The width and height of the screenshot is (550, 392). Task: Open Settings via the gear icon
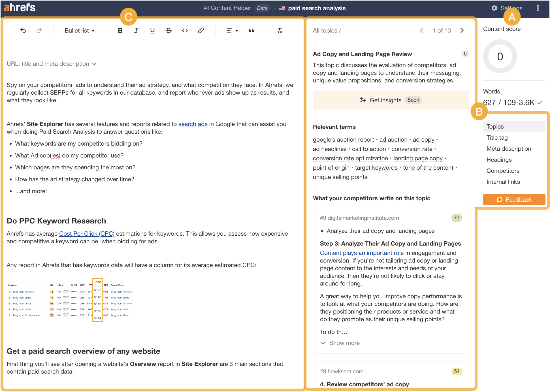494,8
